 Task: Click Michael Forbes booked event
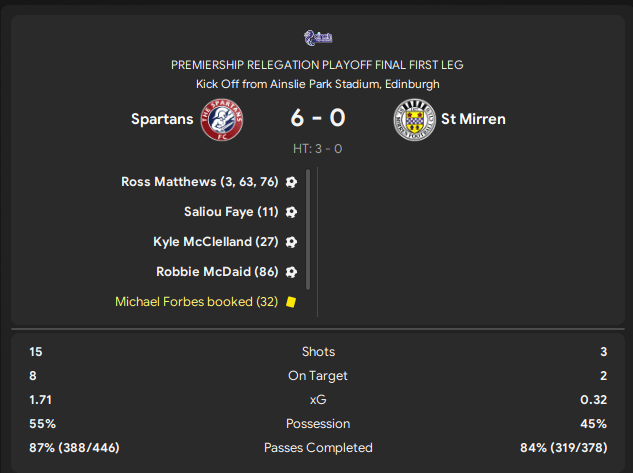click(x=196, y=302)
